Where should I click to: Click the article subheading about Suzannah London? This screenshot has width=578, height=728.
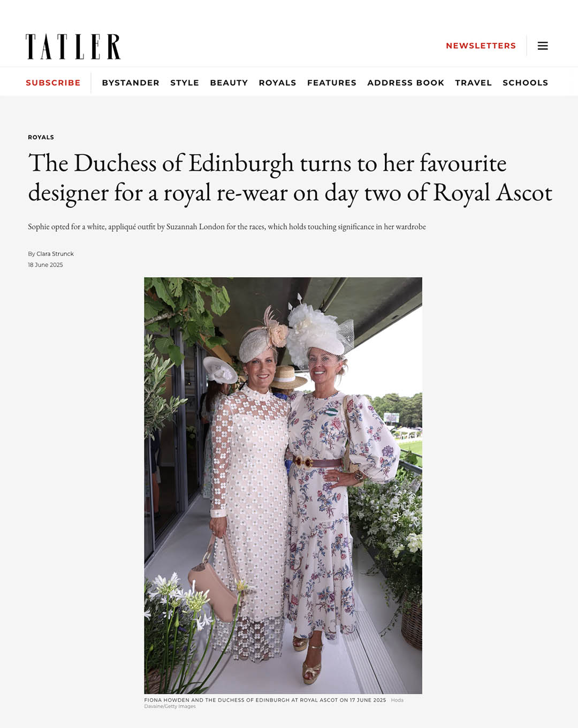[x=227, y=227]
